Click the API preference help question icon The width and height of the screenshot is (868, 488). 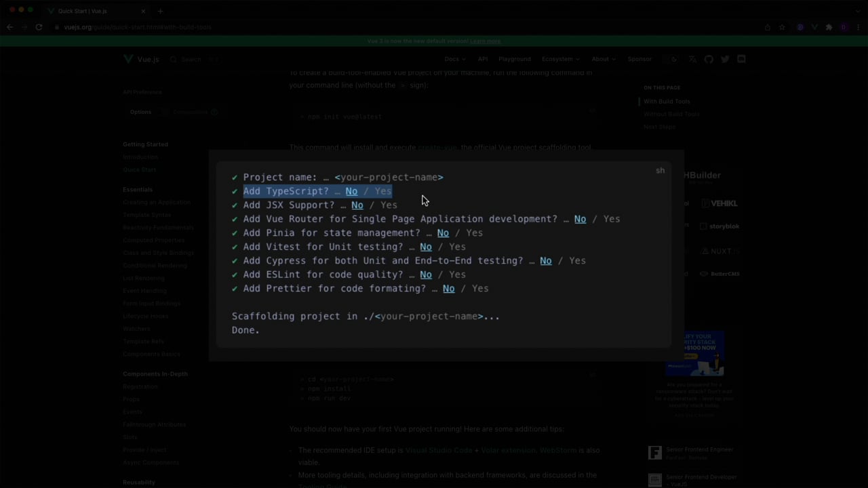(x=214, y=112)
